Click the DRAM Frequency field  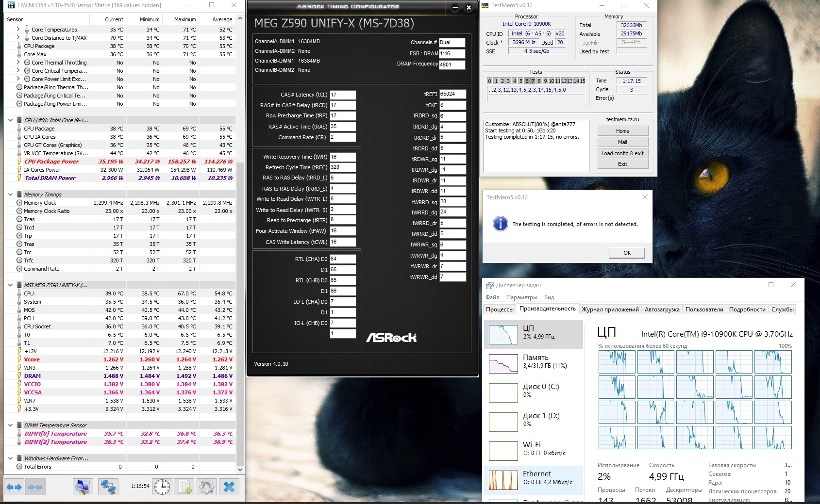point(452,65)
